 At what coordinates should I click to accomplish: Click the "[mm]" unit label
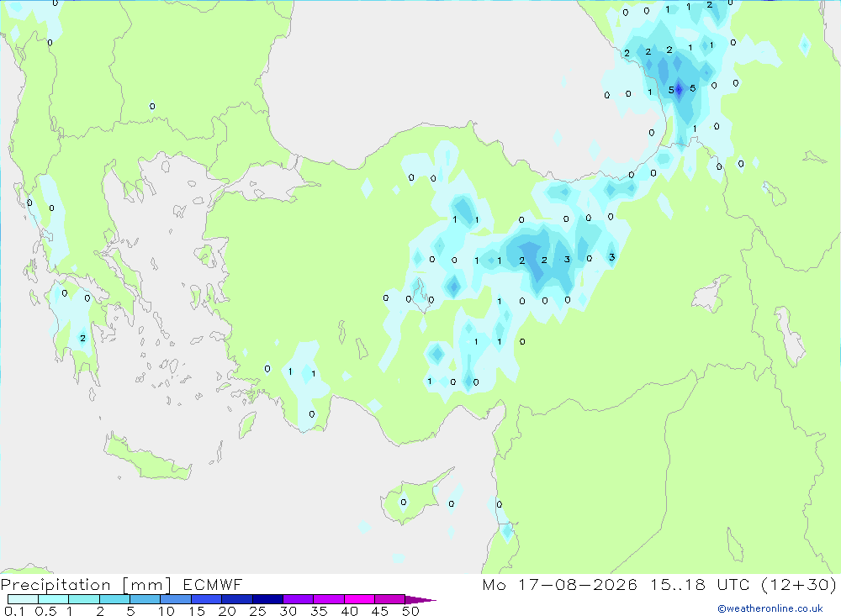click(x=146, y=584)
